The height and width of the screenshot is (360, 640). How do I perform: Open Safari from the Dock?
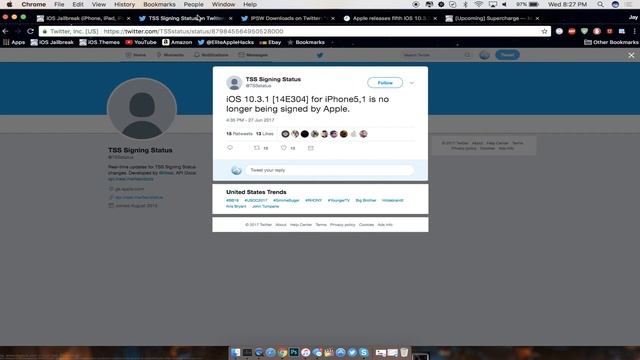click(x=270, y=352)
